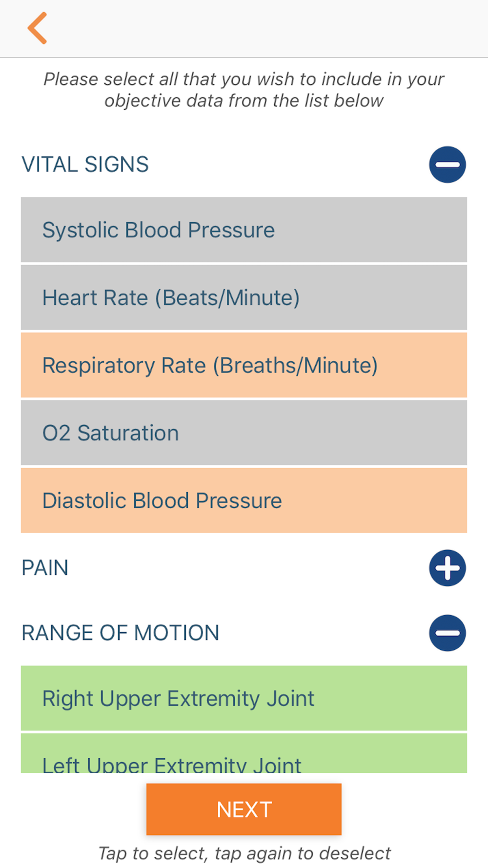
Task: Toggle Right Upper Extremity Joint
Action: 244,698
